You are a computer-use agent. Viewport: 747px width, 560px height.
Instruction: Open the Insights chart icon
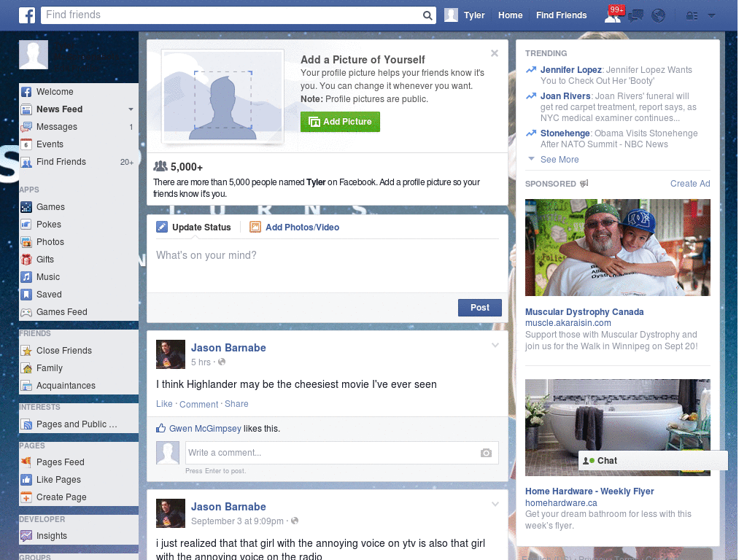(x=26, y=536)
